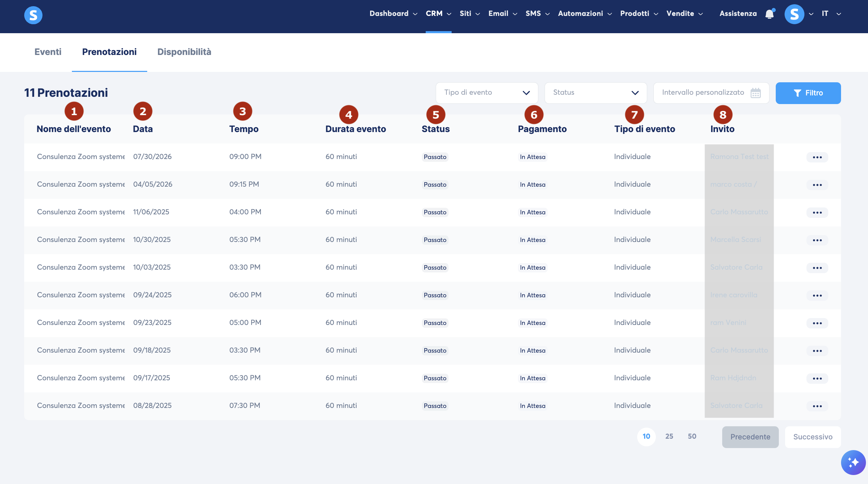Image resolution: width=868 pixels, height=484 pixels.
Task: Open the notifications bell
Action: tap(770, 14)
